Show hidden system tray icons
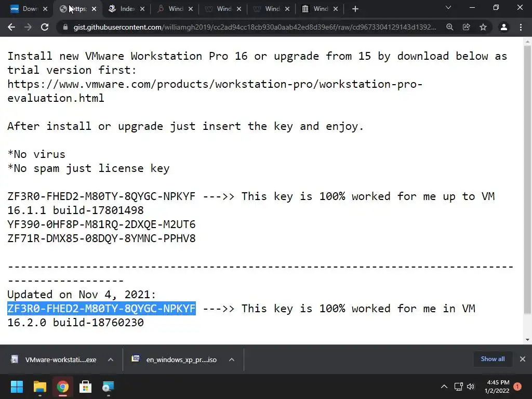 point(444,387)
